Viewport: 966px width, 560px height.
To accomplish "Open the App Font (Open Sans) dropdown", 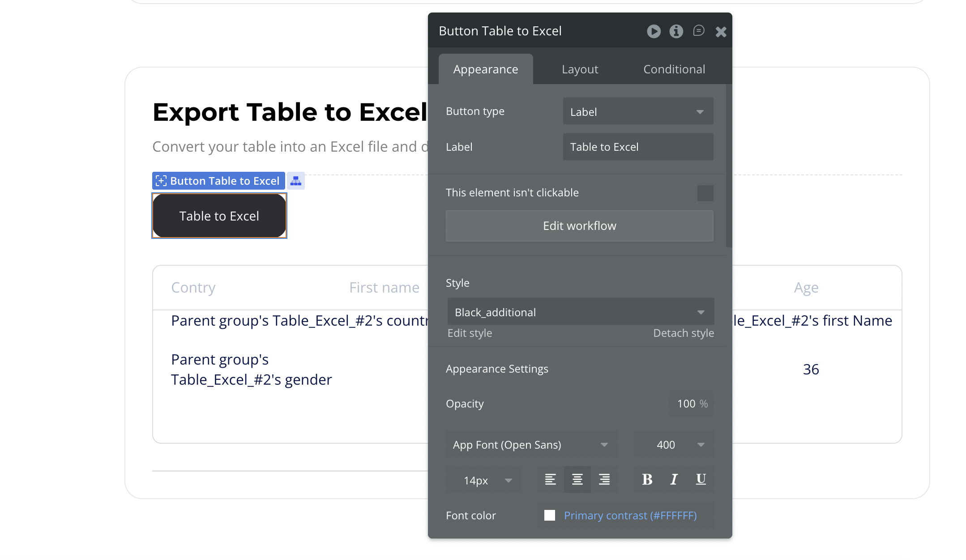I will click(x=531, y=445).
